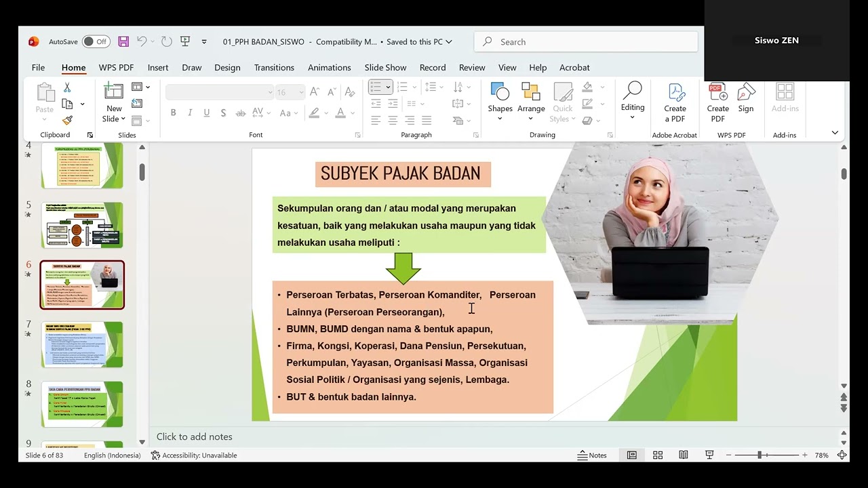Viewport: 868px width, 488px height.
Task: Click the WPS Create PDF icon
Action: coord(717,92)
